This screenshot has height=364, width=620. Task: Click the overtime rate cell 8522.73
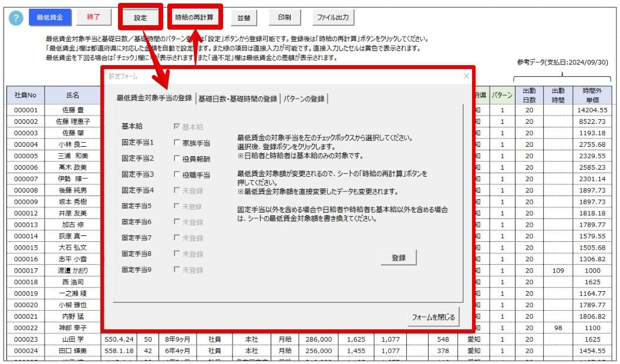click(592, 122)
